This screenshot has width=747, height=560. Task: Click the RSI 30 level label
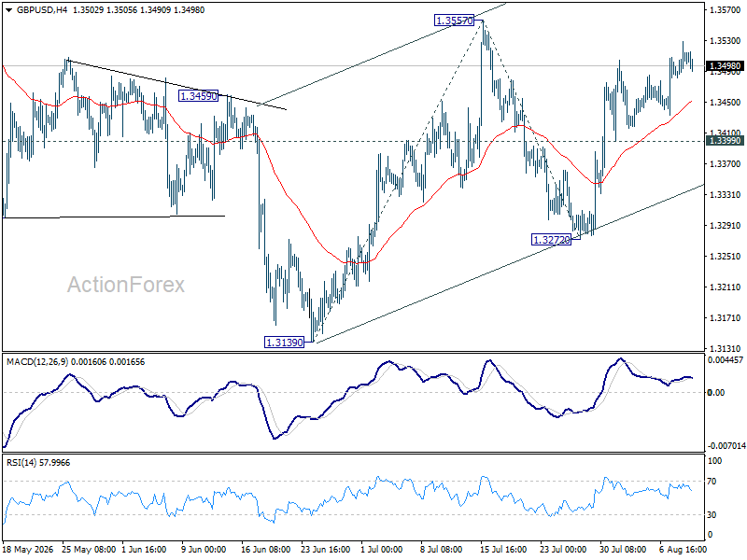(x=712, y=515)
